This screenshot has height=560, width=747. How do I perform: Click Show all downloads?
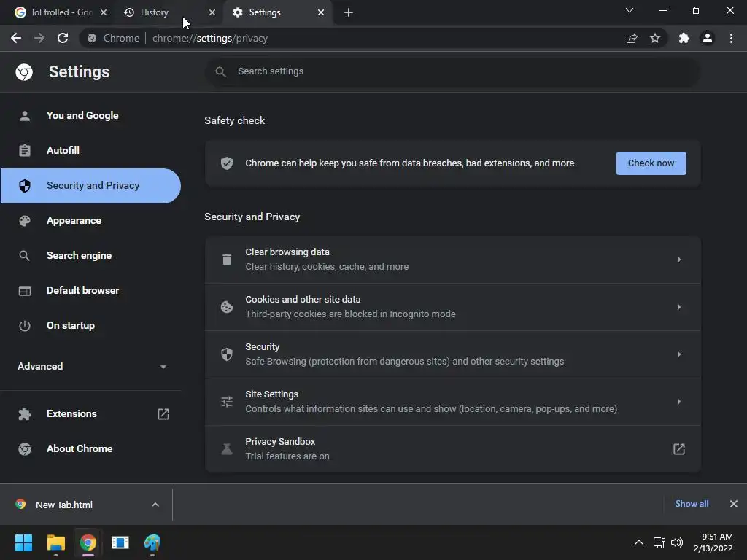pyautogui.click(x=692, y=504)
